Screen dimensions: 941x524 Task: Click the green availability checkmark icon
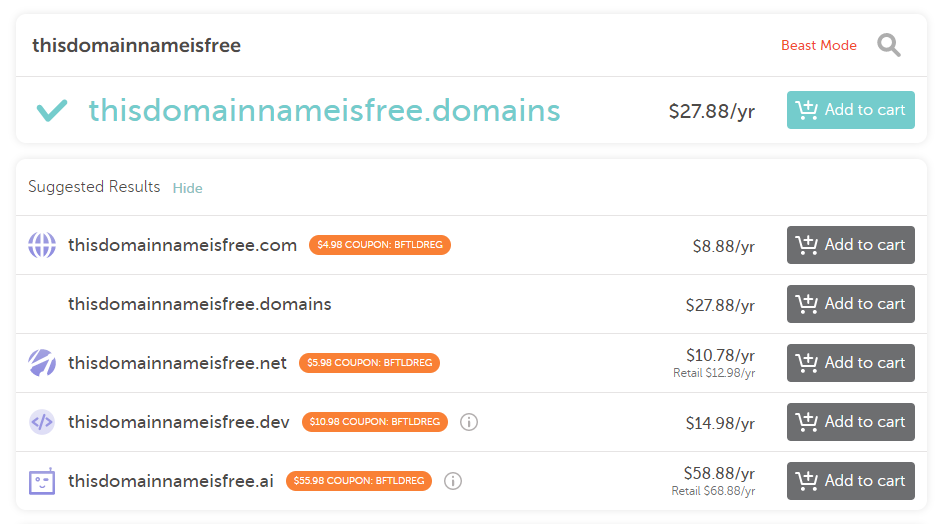(x=52, y=110)
